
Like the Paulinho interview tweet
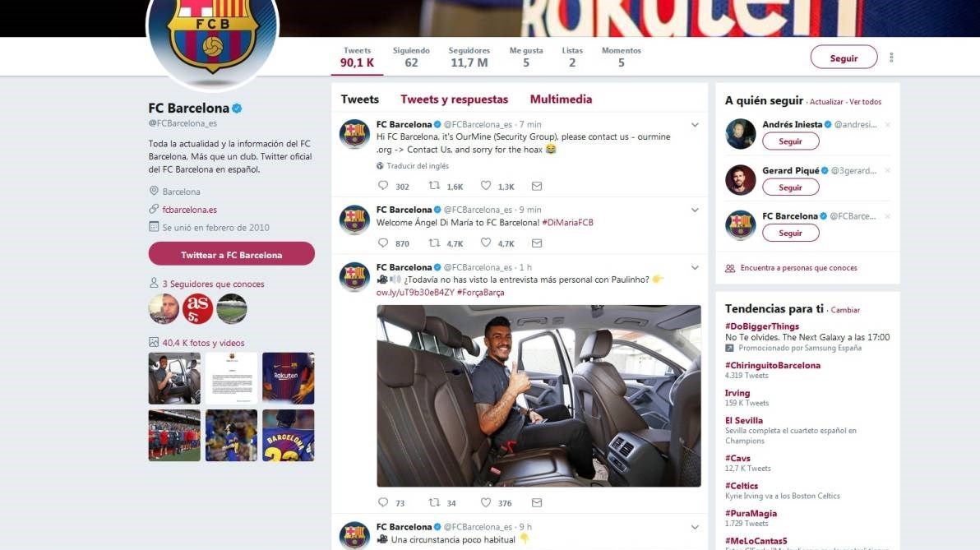(486, 503)
